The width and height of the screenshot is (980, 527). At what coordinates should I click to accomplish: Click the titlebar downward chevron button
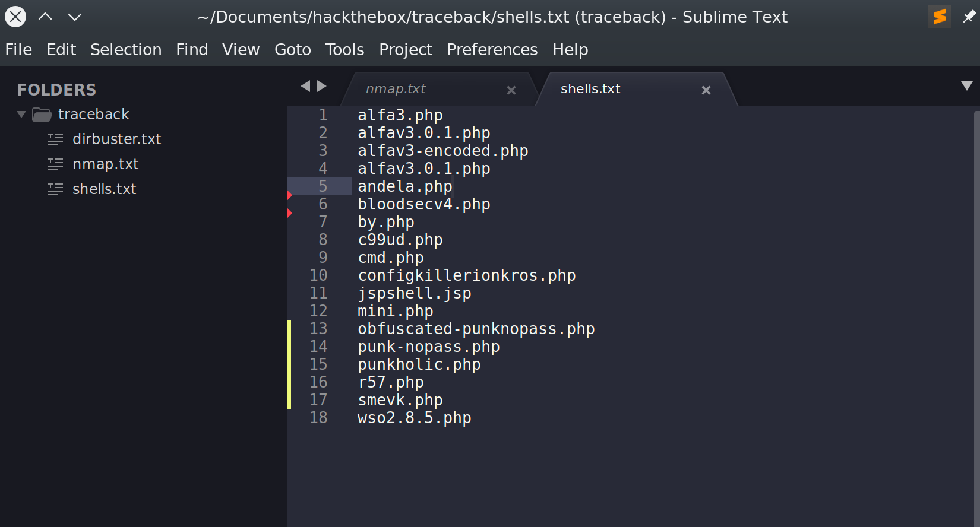pyautogui.click(x=75, y=17)
